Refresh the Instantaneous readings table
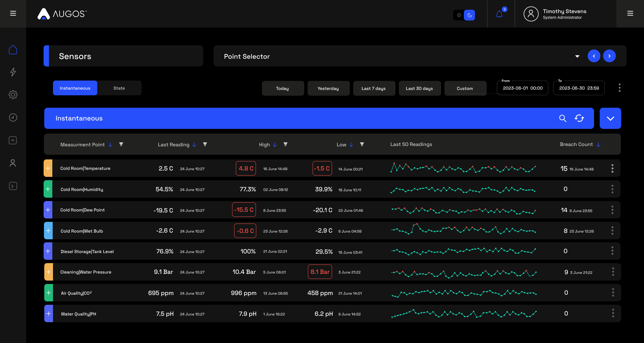644x343 pixels. click(579, 118)
